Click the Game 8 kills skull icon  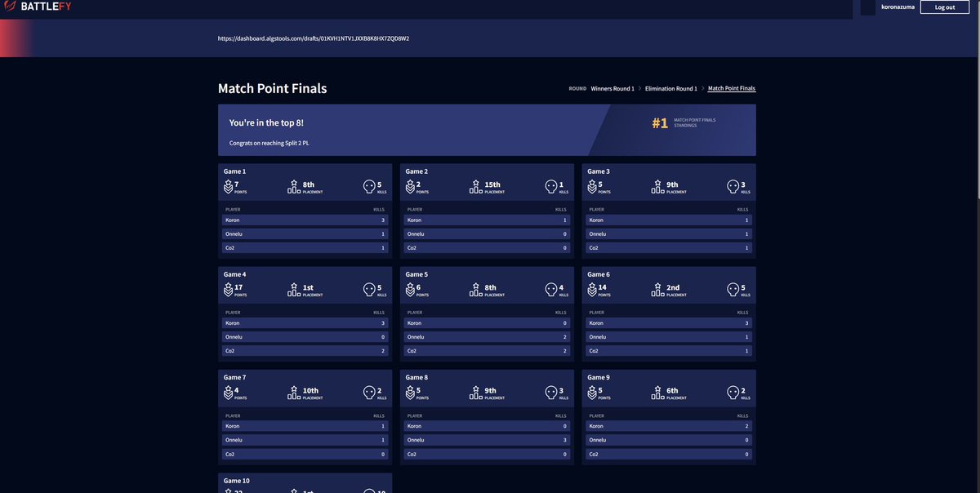point(551,393)
